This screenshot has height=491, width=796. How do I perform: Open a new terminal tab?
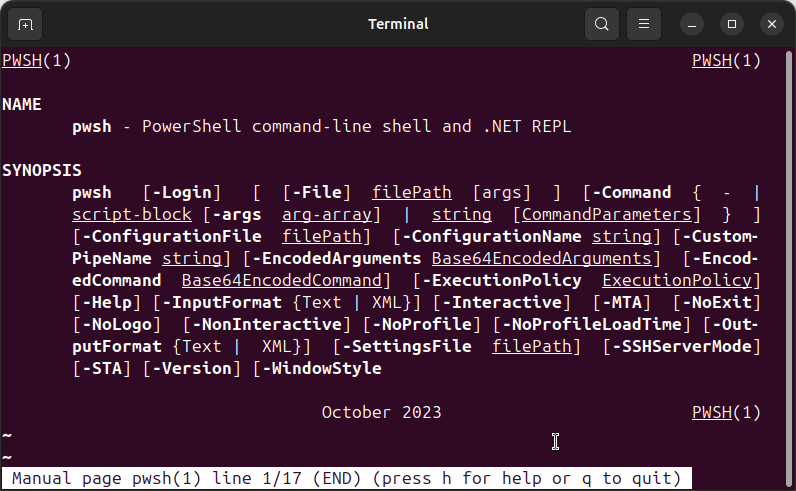25,24
